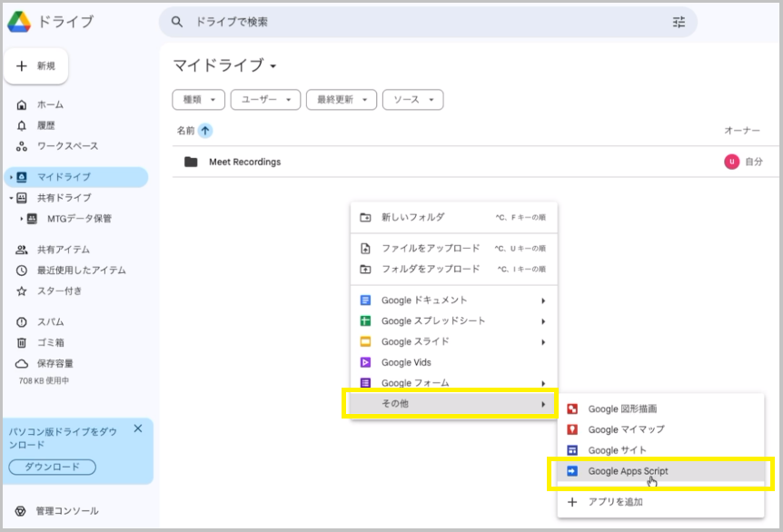Select the Meet Recordings folder row

click(x=475, y=162)
